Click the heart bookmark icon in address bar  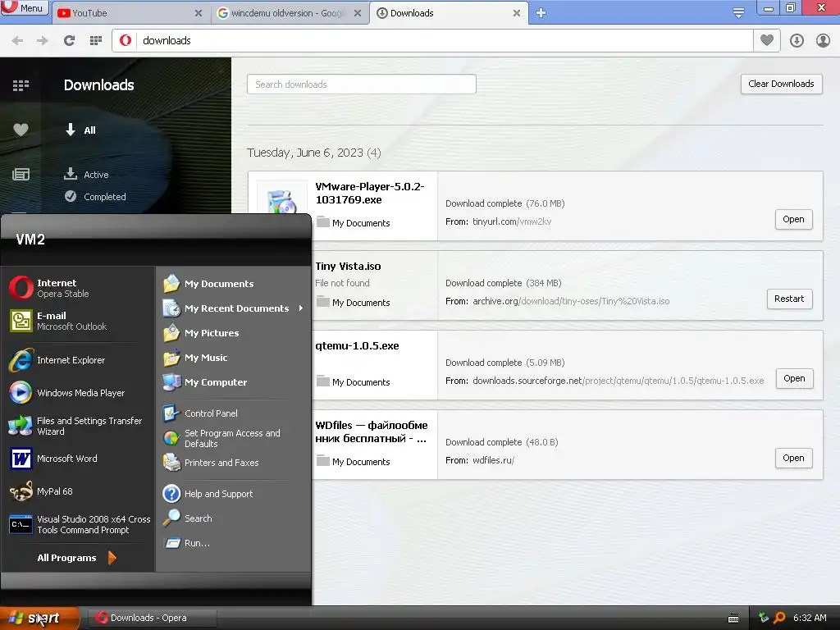point(767,40)
